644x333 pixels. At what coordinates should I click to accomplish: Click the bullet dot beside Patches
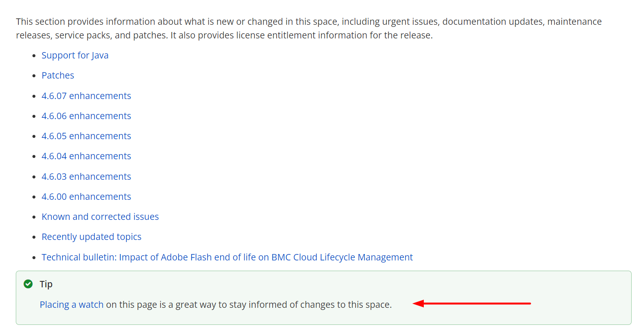click(35, 76)
